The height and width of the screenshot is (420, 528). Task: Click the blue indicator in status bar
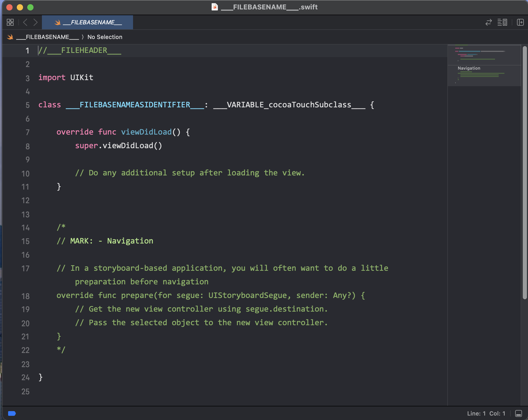tap(12, 413)
